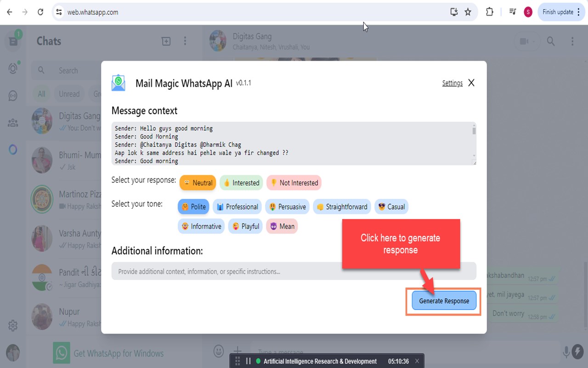588x368 pixels.
Task: Open the Digitas Gang chat in the list
Action: (64, 122)
